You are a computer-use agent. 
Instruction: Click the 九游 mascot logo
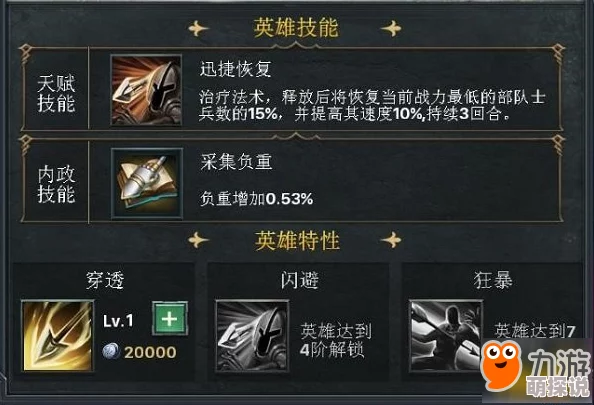point(501,364)
